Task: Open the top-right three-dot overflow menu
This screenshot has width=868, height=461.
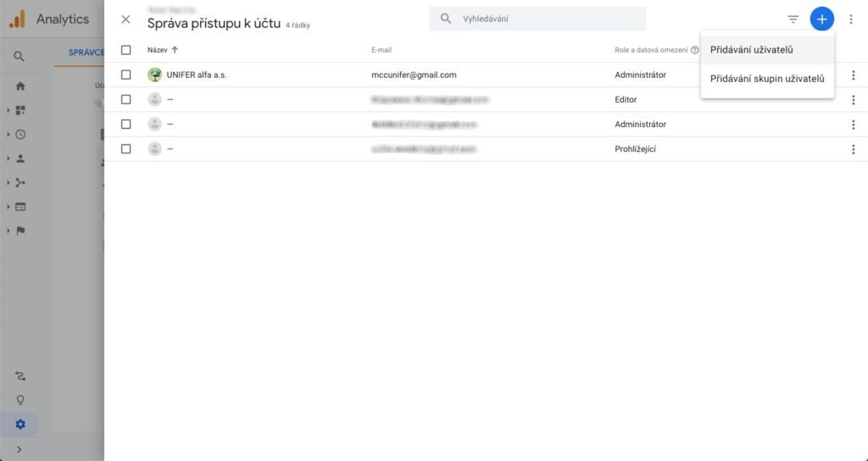Action: click(851, 19)
